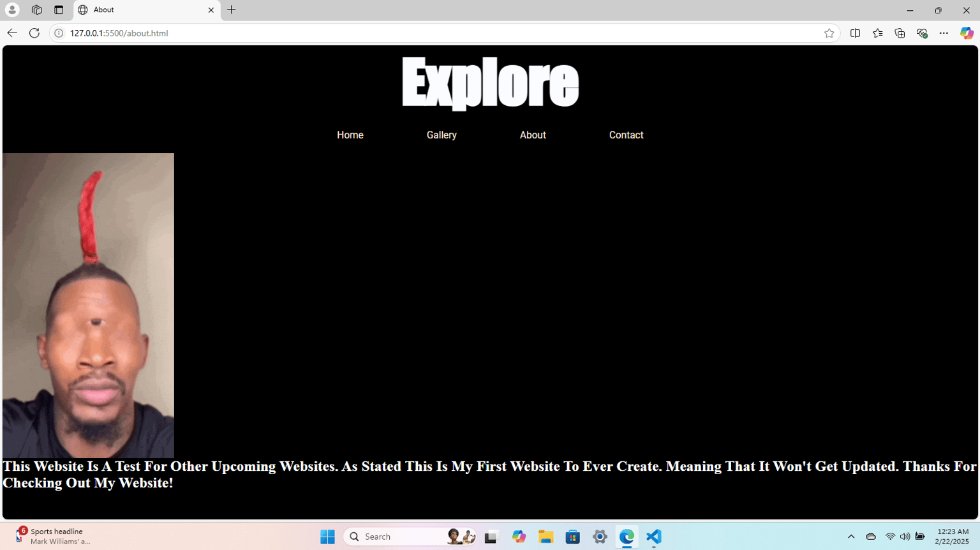Select the About tab in tab strip

coord(147,10)
